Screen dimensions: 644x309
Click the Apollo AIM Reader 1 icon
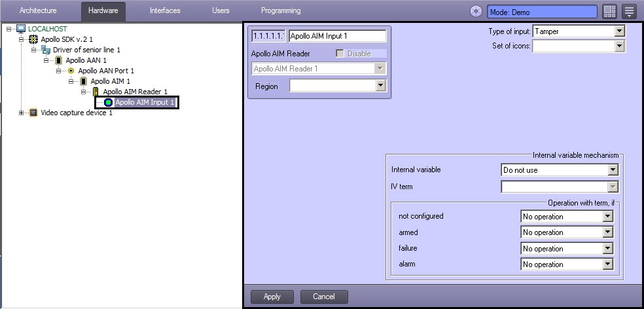[96, 92]
